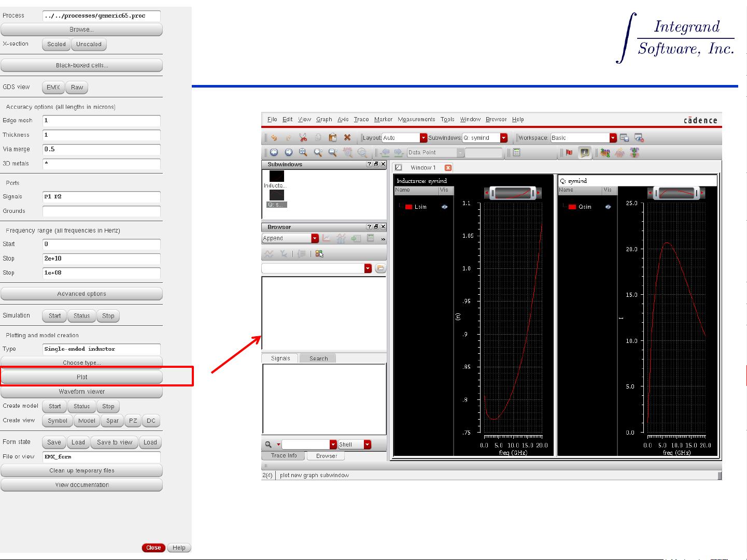Image resolution: width=747 pixels, height=560 pixels.
Task: Toggle visibility eye for Qsim trace
Action: coord(608,207)
